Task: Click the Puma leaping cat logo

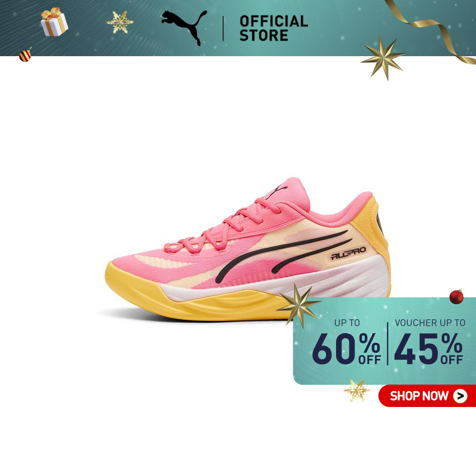Action: click(184, 28)
